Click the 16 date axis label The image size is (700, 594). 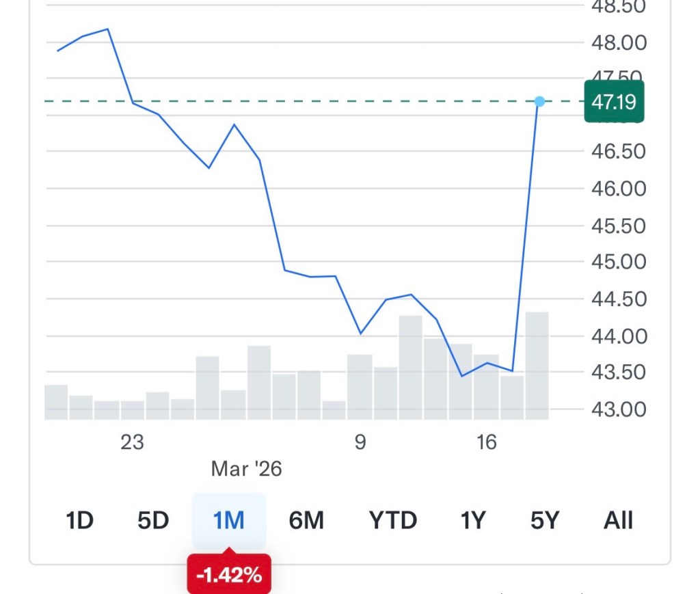[486, 442]
